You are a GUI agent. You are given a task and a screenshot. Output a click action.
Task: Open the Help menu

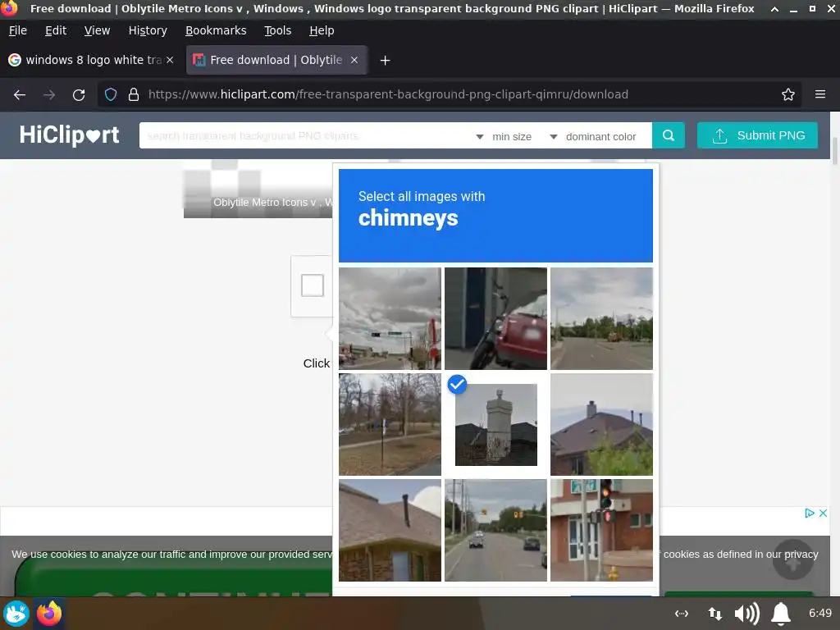point(322,30)
